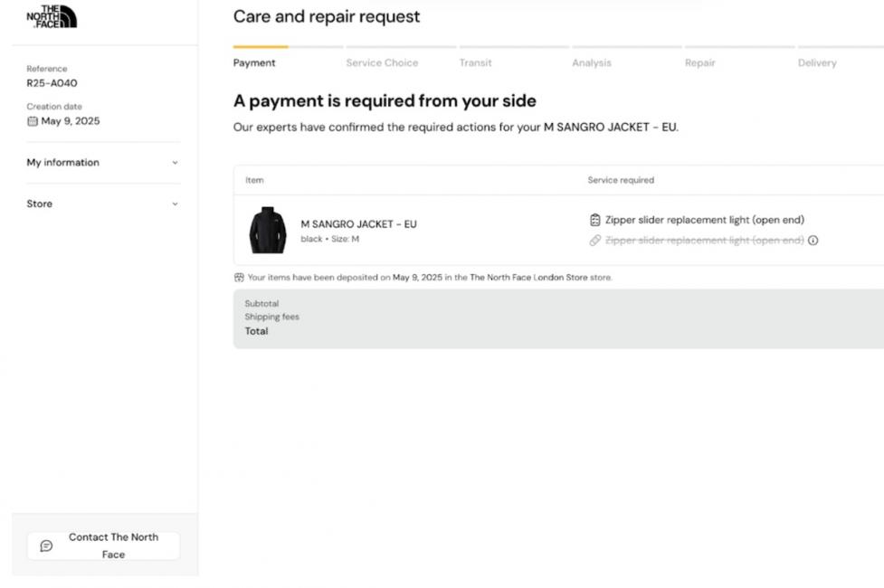Open the black jacket thumbnail image

(268, 230)
